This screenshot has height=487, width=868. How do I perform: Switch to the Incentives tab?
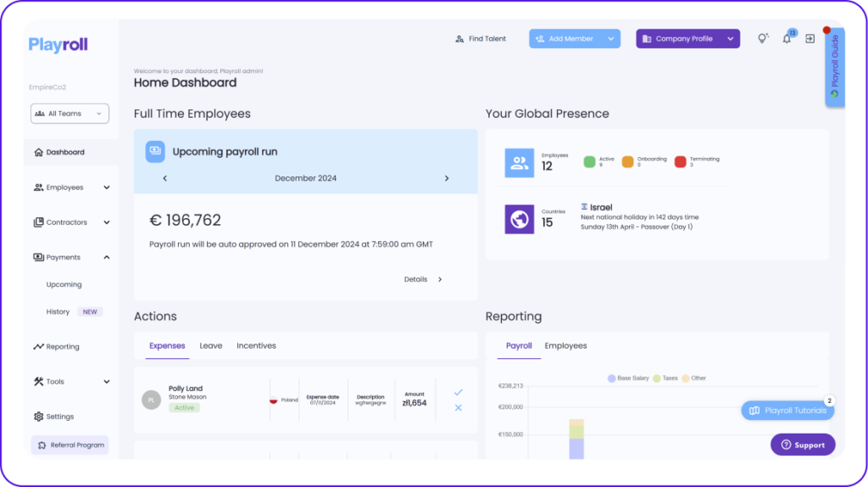pos(256,345)
